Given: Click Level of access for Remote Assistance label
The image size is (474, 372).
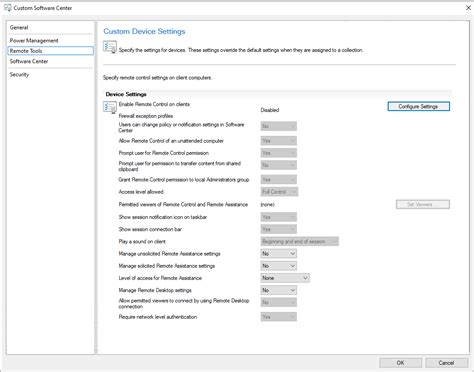Looking at the screenshot, I should [x=160, y=278].
